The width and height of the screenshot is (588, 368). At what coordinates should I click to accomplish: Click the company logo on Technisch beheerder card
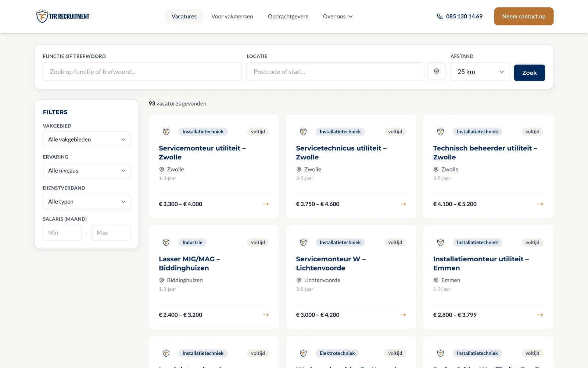440,132
